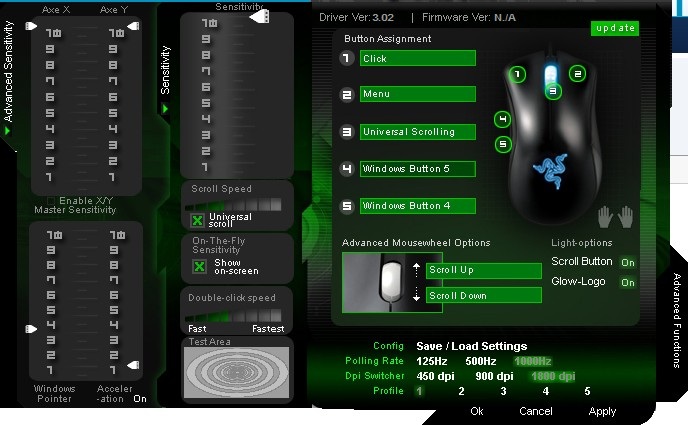Screen dimensions: 688x425
Task: Toggle the Show on-screen checkbox
Action: pyautogui.click(x=199, y=266)
